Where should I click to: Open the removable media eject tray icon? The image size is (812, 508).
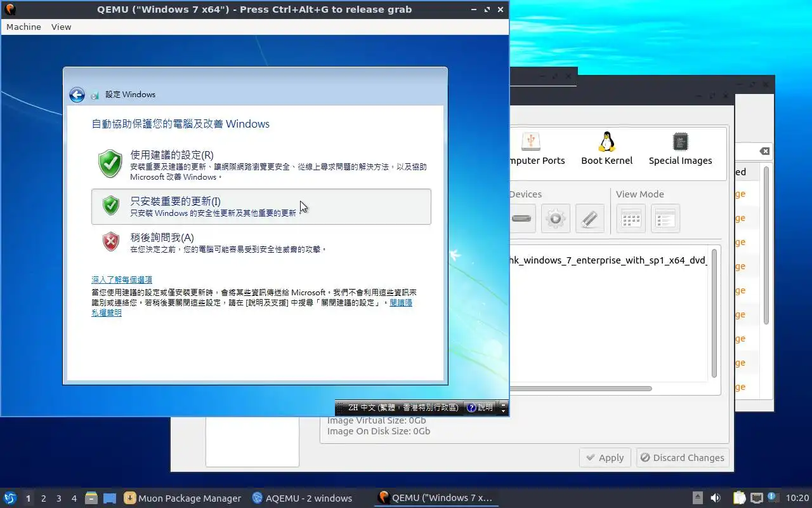697,498
